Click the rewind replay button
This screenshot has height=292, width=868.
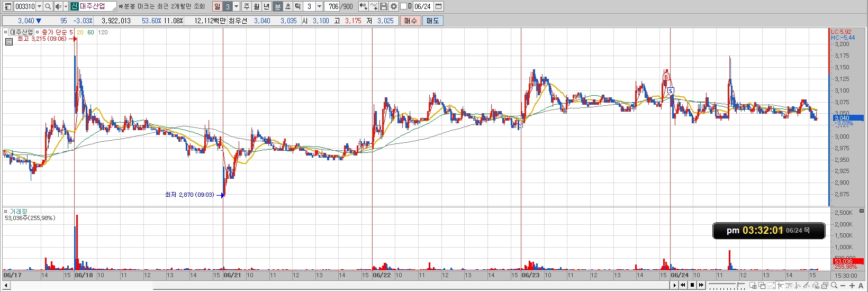(683, 285)
